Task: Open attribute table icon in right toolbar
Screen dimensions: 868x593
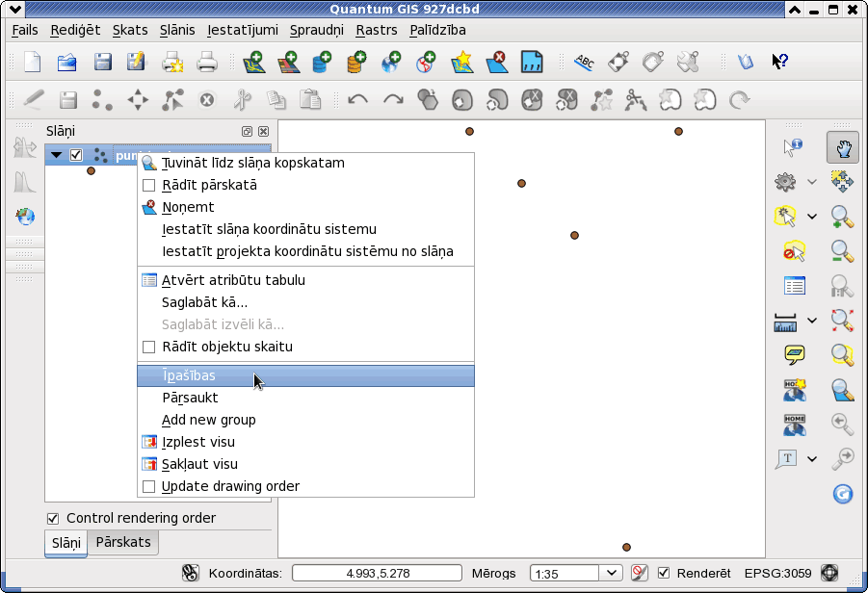Action: click(795, 286)
